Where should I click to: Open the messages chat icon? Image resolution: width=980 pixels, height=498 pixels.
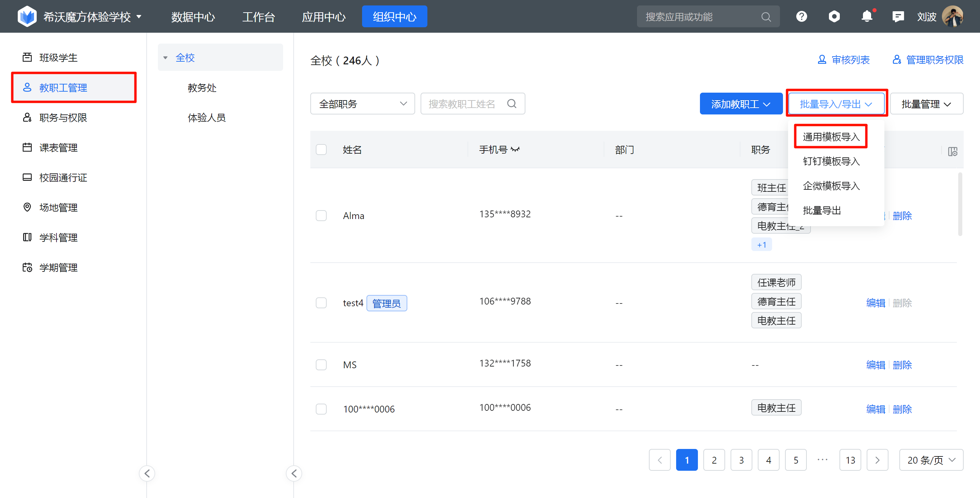tap(898, 16)
